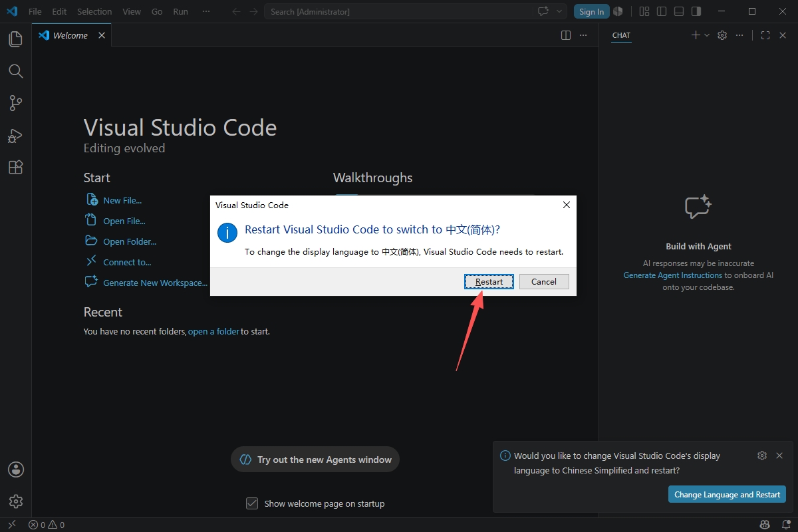The height and width of the screenshot is (532, 798).
Task: Open Chat settings gear icon
Action: click(x=722, y=35)
